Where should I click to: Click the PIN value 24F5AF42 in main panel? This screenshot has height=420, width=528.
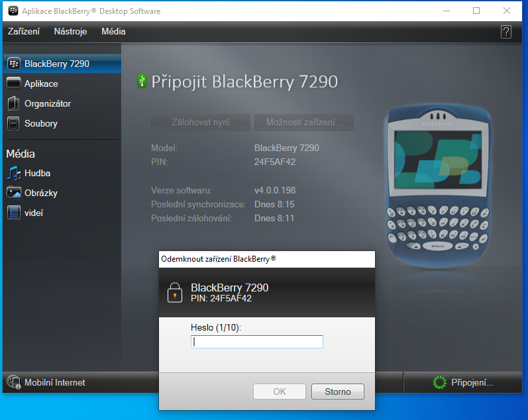point(275,162)
